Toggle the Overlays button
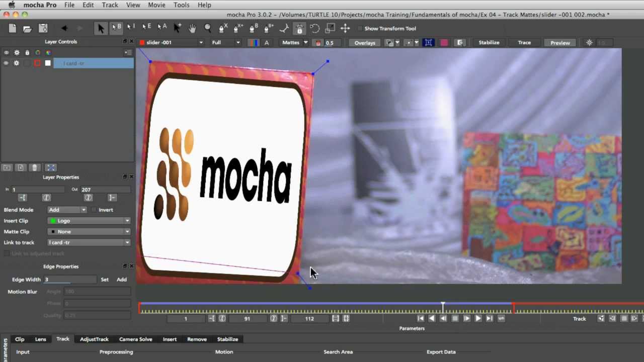The width and height of the screenshot is (644, 362). click(365, 43)
